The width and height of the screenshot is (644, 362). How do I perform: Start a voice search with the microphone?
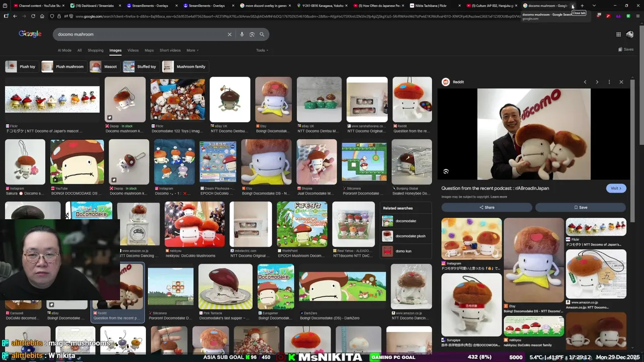point(242,34)
